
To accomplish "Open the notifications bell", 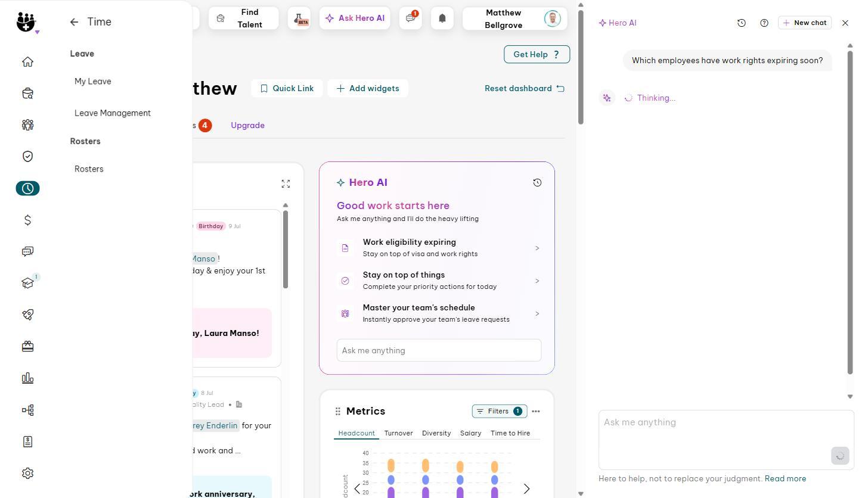I will pos(442,18).
